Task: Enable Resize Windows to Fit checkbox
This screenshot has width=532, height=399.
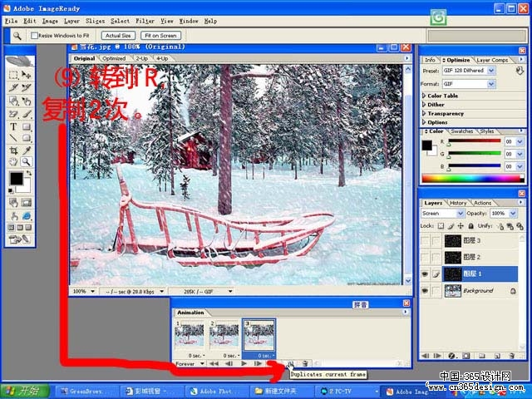Action: (x=34, y=35)
